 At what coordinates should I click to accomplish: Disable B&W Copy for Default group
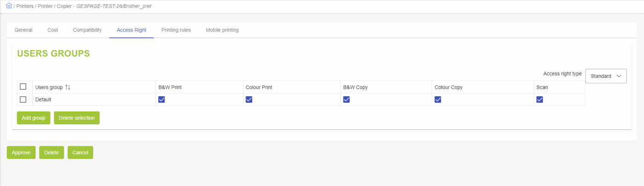coord(346,99)
